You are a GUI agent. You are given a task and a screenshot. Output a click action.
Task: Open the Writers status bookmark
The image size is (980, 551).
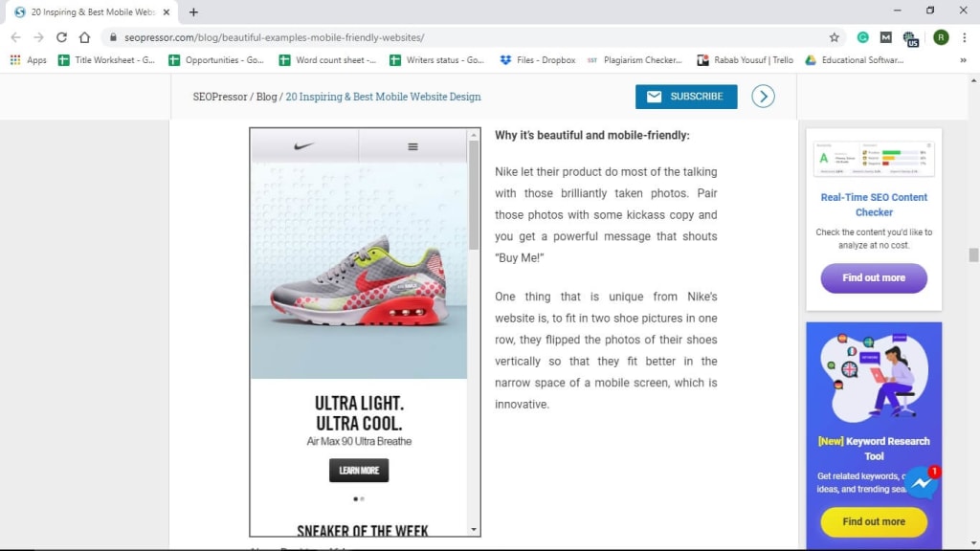point(436,60)
